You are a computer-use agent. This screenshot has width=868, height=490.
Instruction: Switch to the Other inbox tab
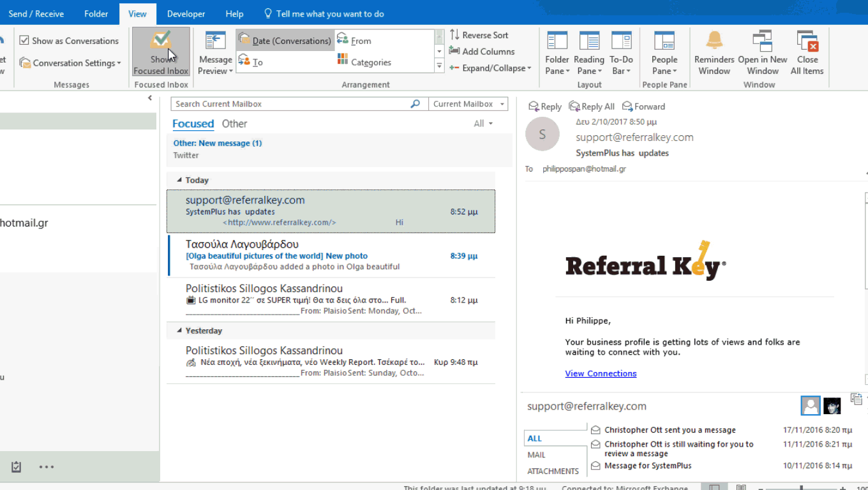(x=234, y=124)
